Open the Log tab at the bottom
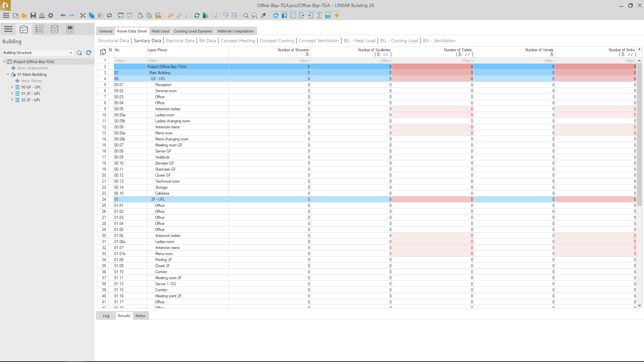 pos(106,316)
